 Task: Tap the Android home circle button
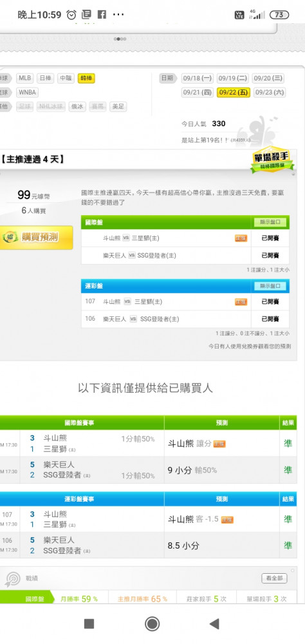pos(152,624)
